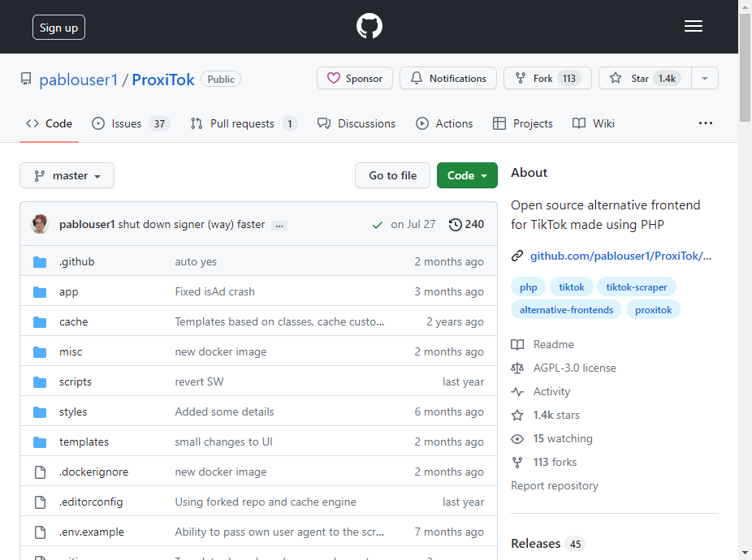
Task: Click pablouser1's avatar thumbnail
Action: pyautogui.click(x=40, y=224)
